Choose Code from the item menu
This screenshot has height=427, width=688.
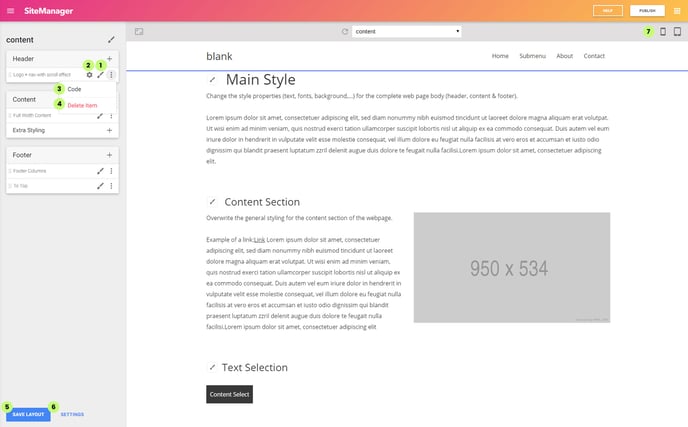[x=74, y=89]
